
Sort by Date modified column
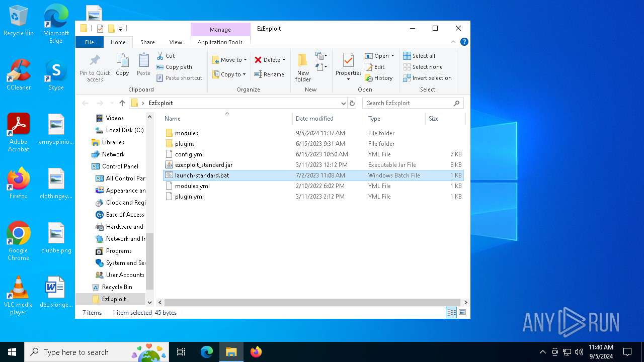click(329, 119)
